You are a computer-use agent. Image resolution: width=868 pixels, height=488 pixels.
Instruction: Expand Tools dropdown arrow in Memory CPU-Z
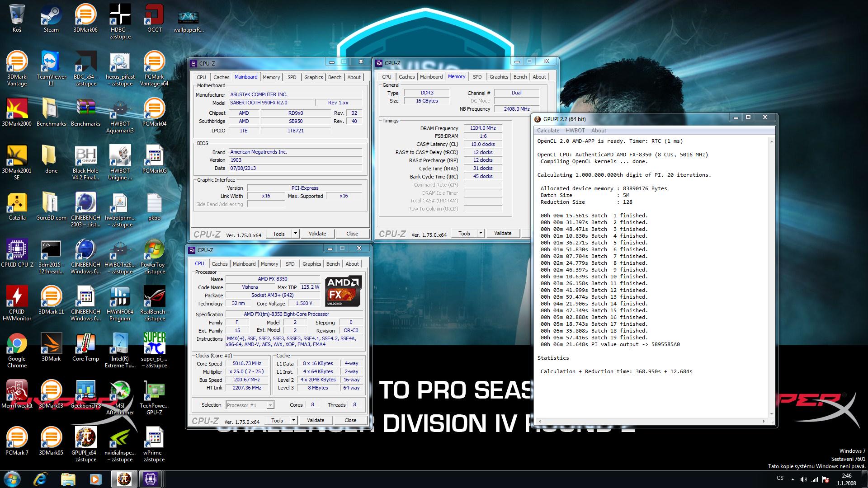[x=481, y=233]
